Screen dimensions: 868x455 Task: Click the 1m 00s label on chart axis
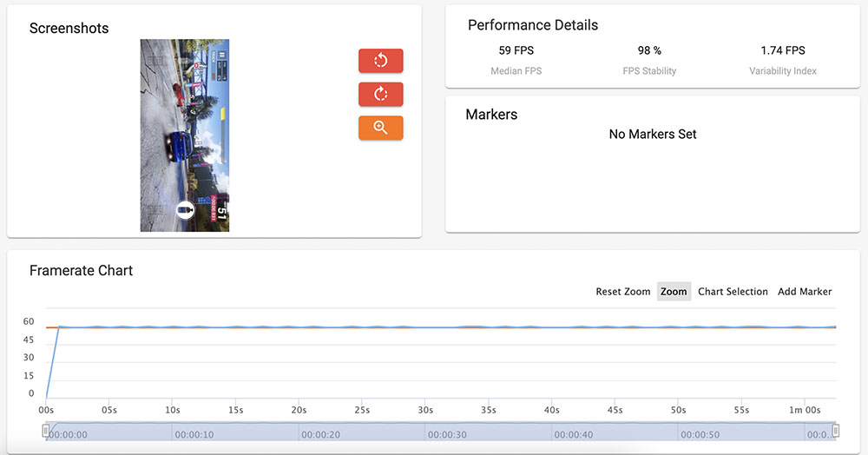pos(805,410)
